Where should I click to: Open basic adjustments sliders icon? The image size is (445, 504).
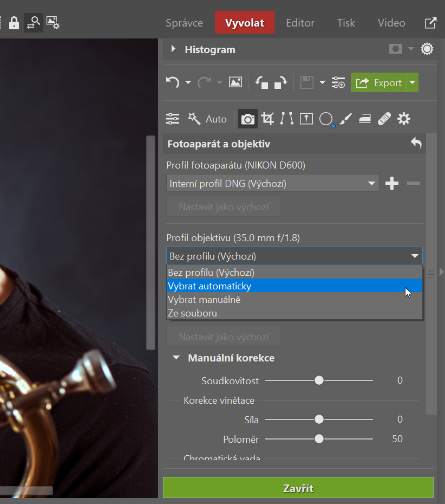(173, 119)
